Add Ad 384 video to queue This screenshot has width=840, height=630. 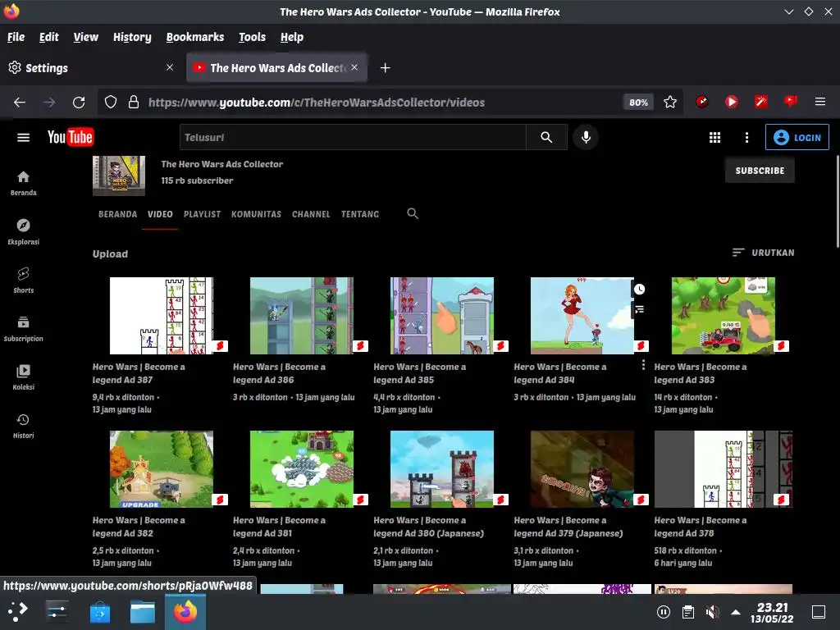coord(640,309)
